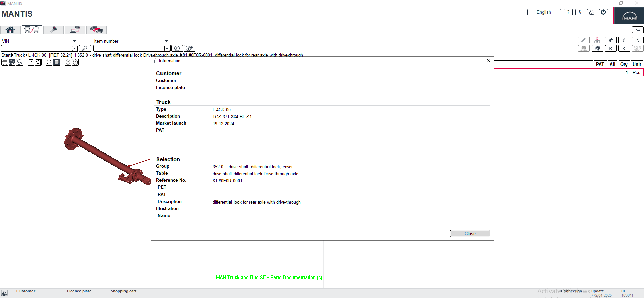Open the English language selector
This screenshot has height=298, width=644.
pos(544,12)
